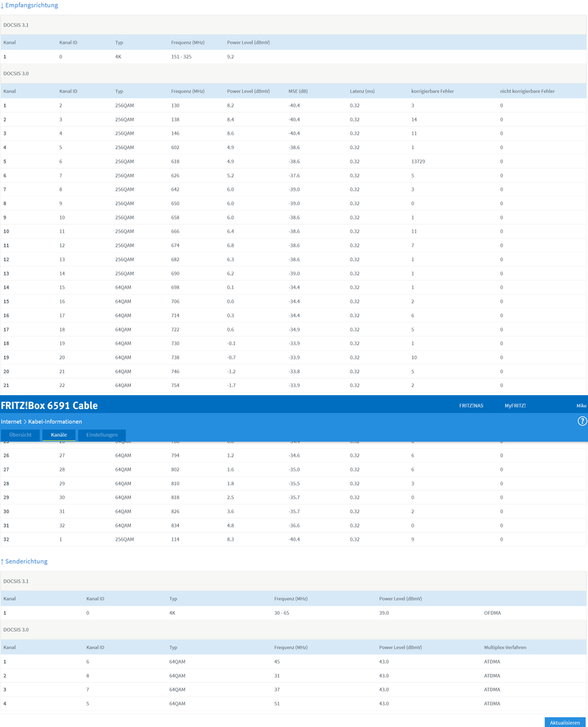588x727 pixels.
Task: Open the help question mark icon
Action: 582,421
